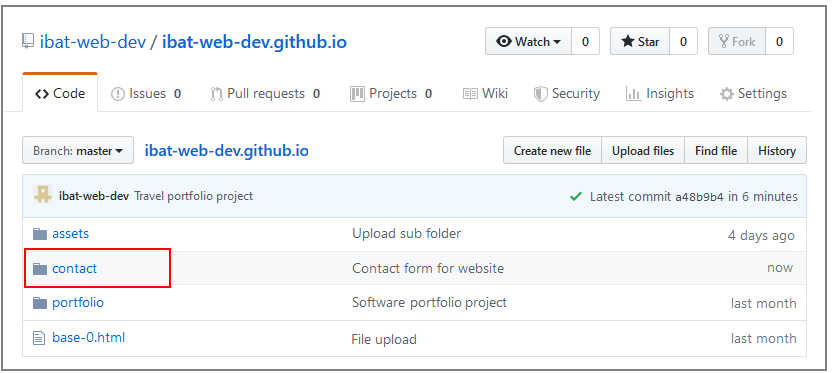Click Create new file button
Image resolution: width=834 pixels, height=373 pixels.
point(552,151)
